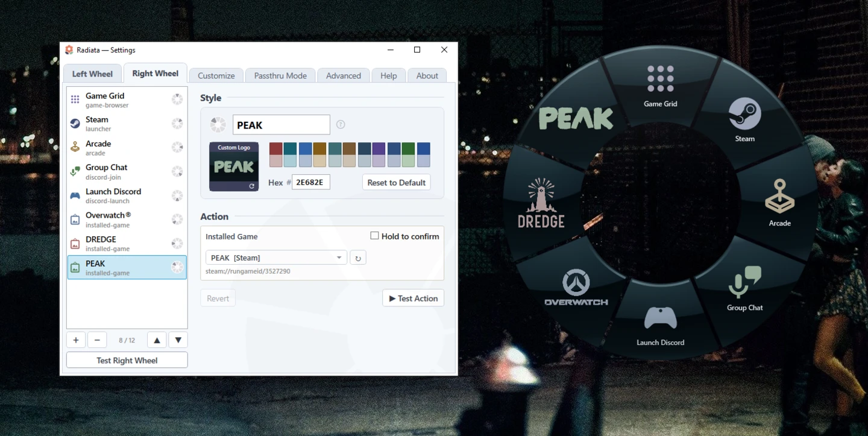Click the wheel-position icon left of the name field
The width and height of the screenshot is (868, 436).
pos(218,125)
